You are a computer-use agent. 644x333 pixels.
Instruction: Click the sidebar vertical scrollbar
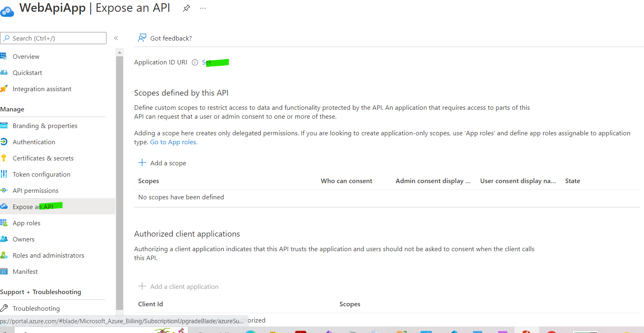click(119, 182)
